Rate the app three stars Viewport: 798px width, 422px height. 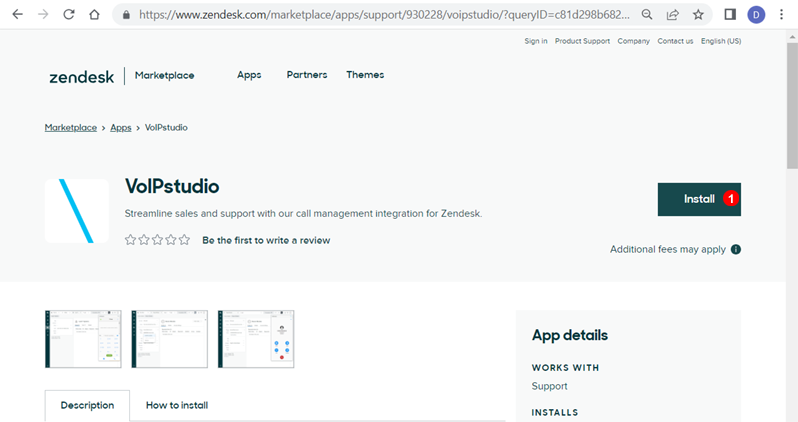[x=157, y=240]
